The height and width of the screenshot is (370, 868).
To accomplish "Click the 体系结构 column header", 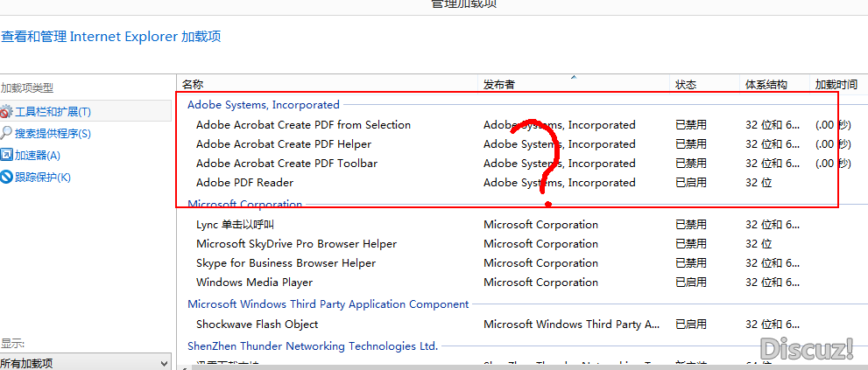I will (x=766, y=85).
